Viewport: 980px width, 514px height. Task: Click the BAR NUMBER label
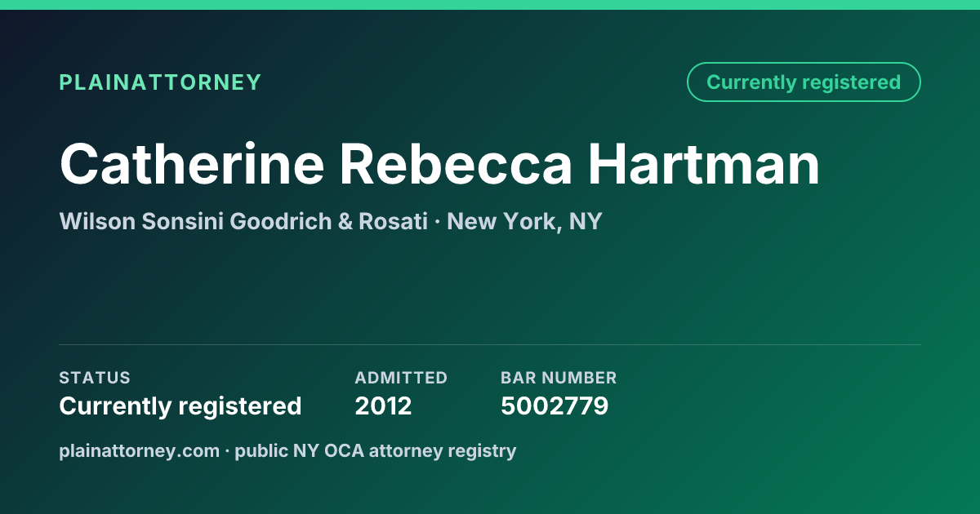pos(559,378)
